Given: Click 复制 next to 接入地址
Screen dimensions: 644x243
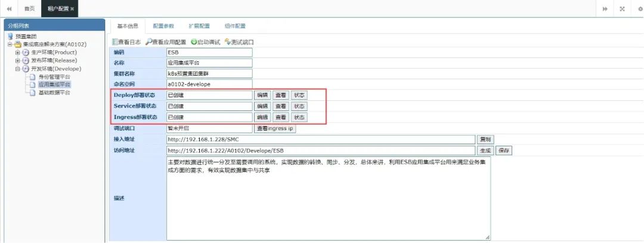Looking at the screenshot, I should point(485,139).
